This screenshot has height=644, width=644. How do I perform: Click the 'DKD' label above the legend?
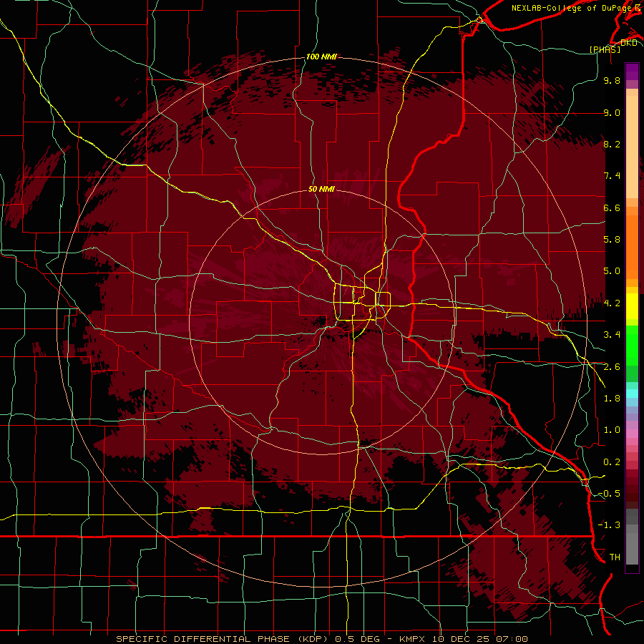[629, 43]
